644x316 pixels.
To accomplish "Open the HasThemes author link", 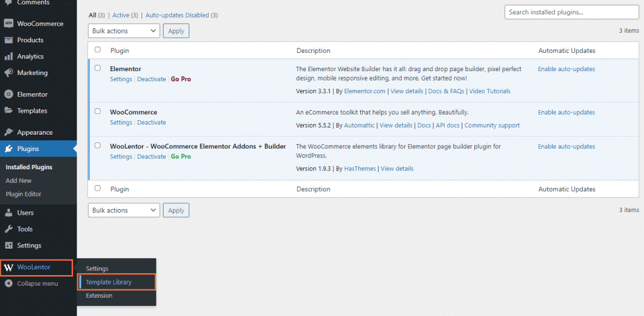I will [x=360, y=169].
